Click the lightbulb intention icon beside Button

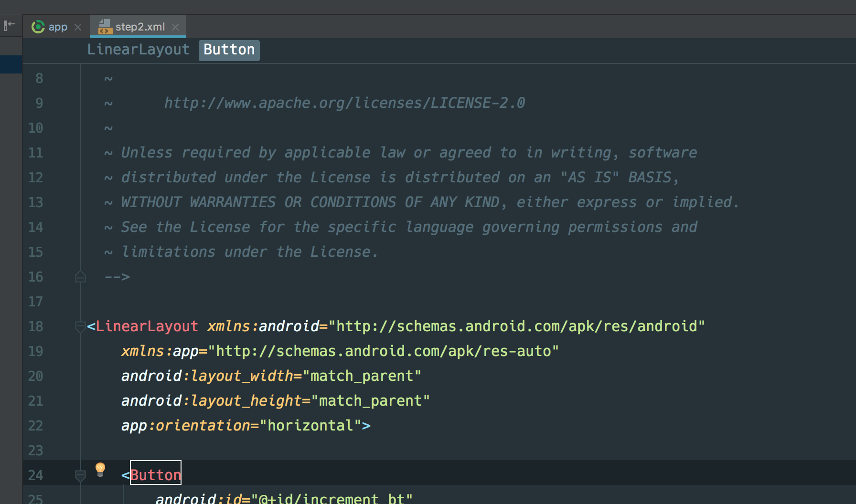100,470
